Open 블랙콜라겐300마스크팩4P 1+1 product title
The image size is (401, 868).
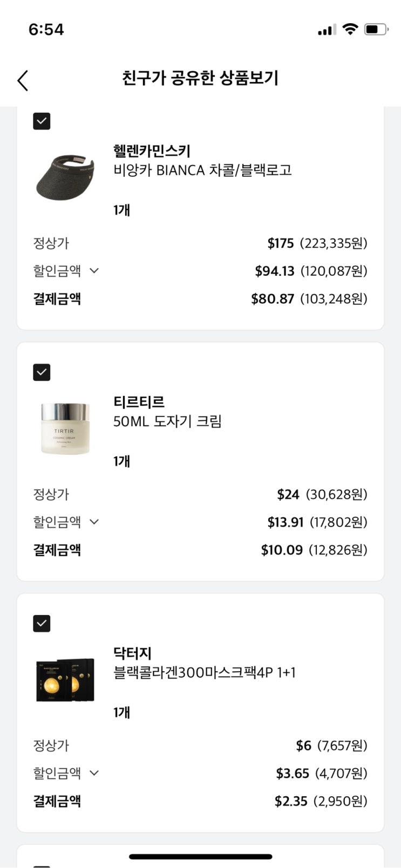point(204,673)
